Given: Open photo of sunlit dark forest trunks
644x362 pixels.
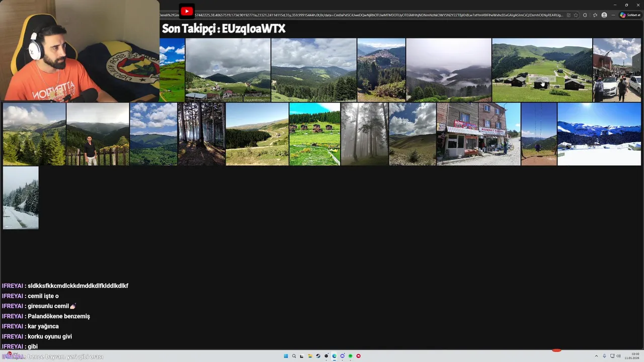Looking at the screenshot, I should [x=201, y=134].
